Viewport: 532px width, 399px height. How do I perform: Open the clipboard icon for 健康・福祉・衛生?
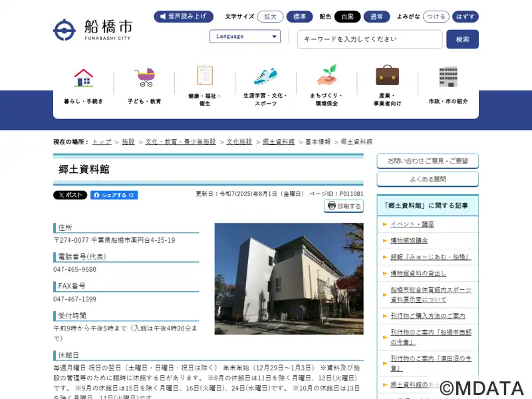tap(205, 75)
